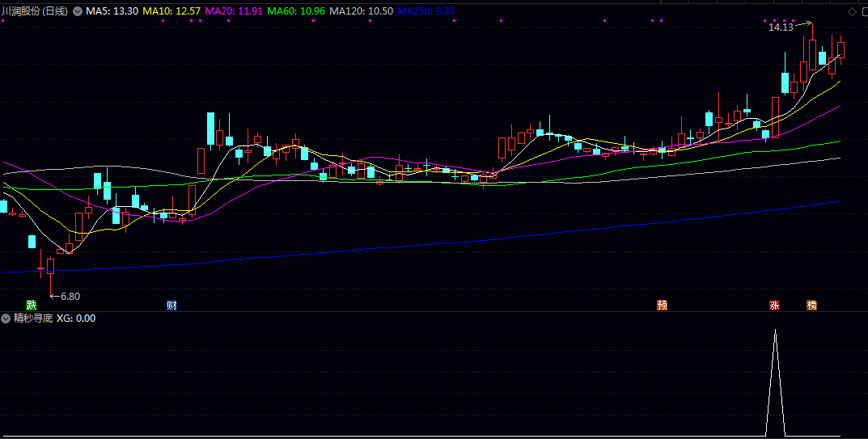868x439 pixels.
Task: Click the 精秒寻底 indicator name
Action: point(33,319)
